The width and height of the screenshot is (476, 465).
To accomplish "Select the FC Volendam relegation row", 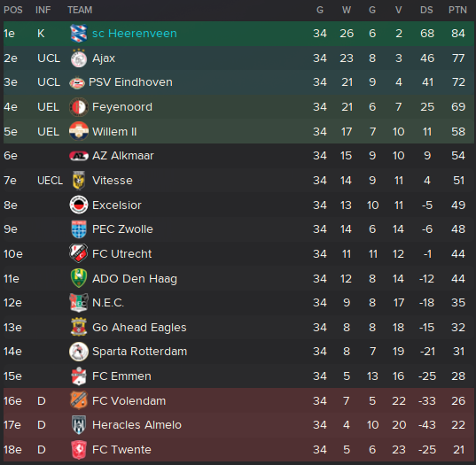I will point(238,400).
